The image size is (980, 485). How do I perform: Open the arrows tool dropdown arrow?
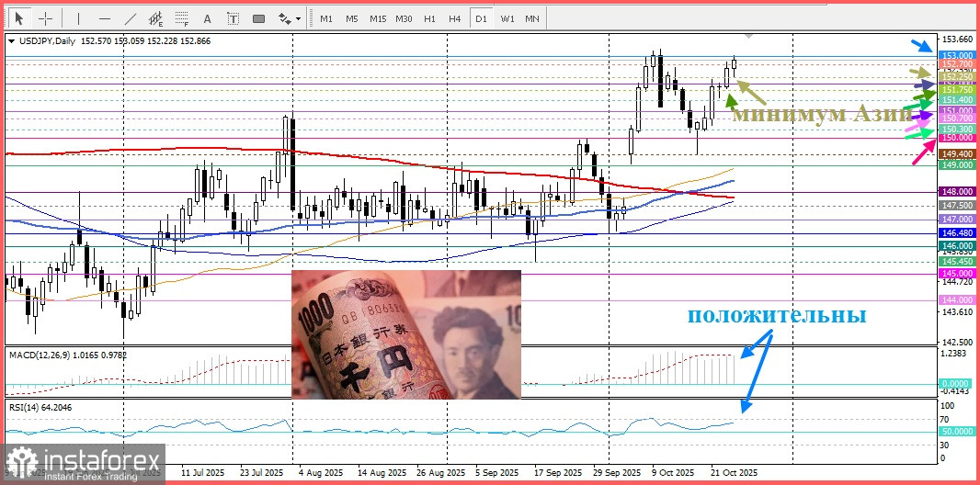click(298, 19)
